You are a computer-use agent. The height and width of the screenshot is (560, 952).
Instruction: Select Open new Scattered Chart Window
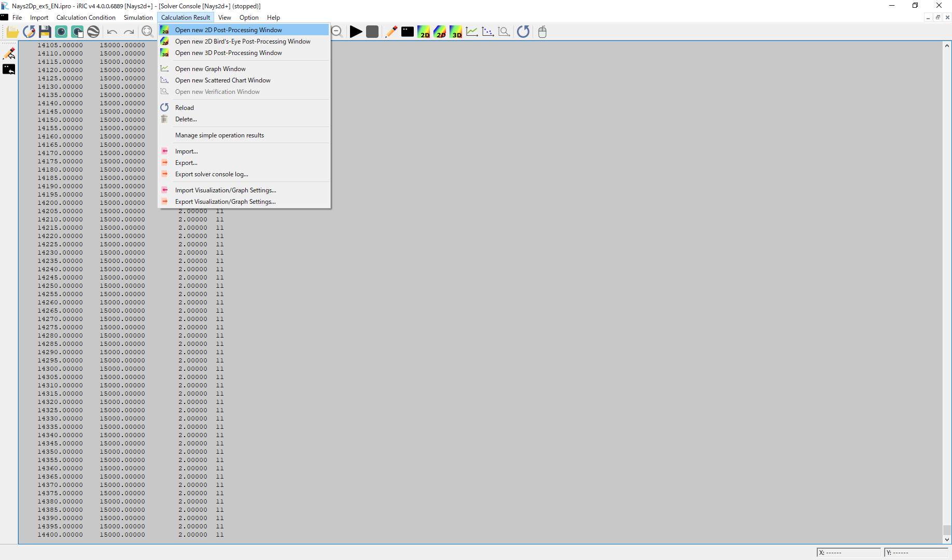coord(244,80)
